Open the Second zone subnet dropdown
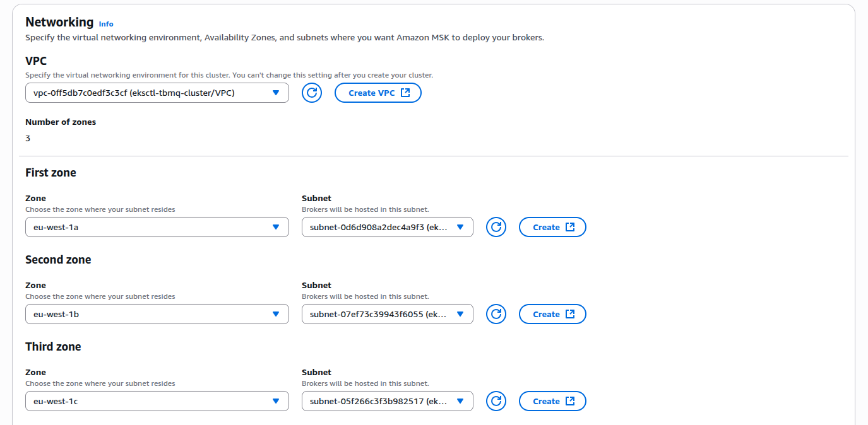 point(387,314)
